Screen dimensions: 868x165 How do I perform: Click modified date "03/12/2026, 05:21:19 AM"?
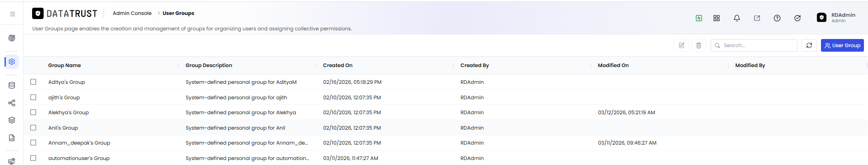[x=626, y=112]
